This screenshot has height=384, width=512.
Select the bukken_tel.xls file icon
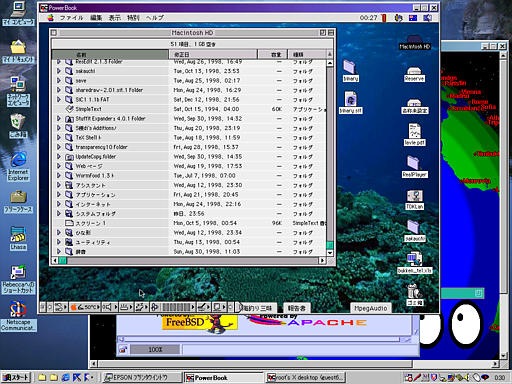pos(415,263)
